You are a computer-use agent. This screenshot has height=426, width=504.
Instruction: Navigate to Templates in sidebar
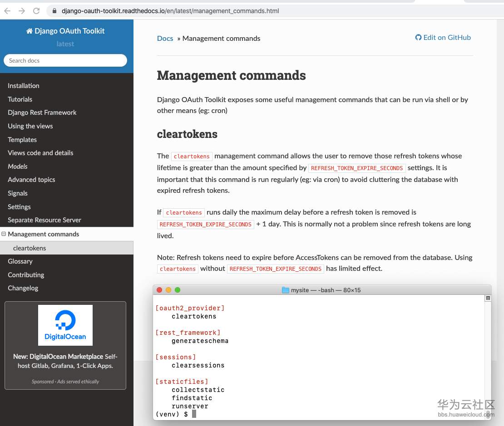pos(22,140)
